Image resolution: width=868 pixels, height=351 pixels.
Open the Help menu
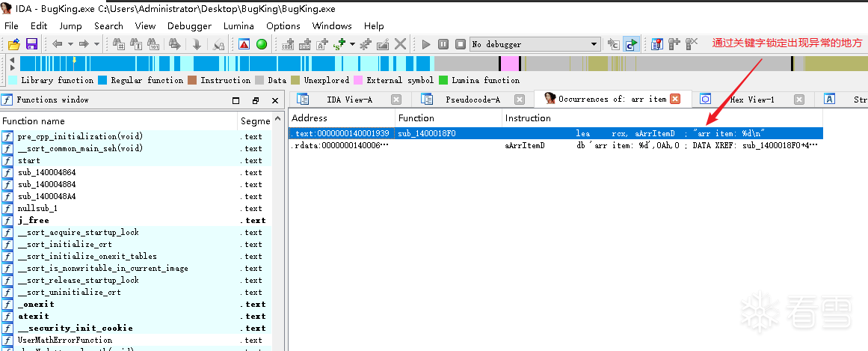375,25
